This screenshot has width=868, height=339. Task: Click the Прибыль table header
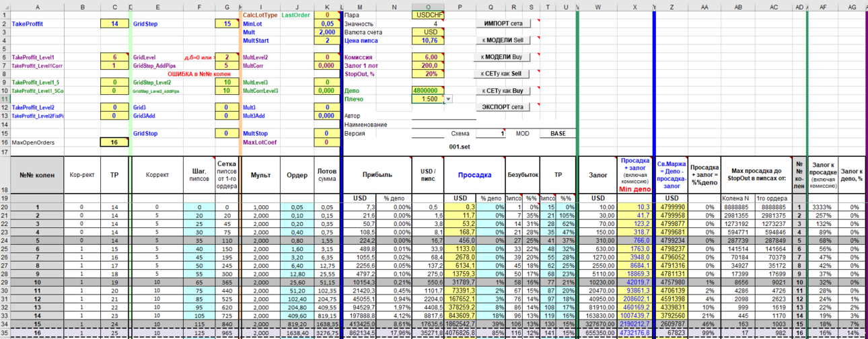pyautogui.click(x=377, y=175)
